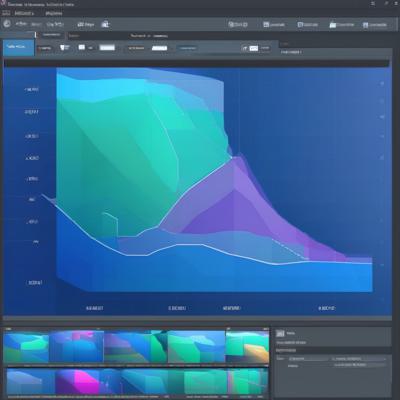Click the dark labeled button after the blue tab
The image size is (400, 400).
coord(44,48)
